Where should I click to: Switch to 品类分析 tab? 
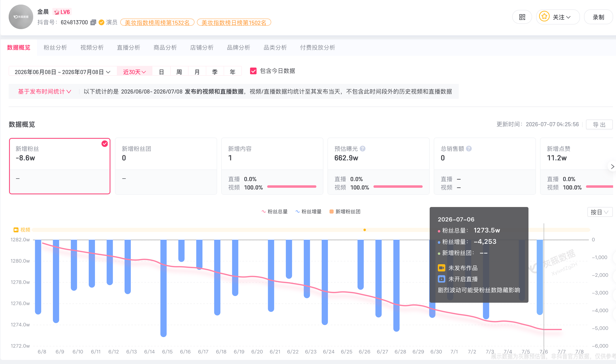point(275,48)
